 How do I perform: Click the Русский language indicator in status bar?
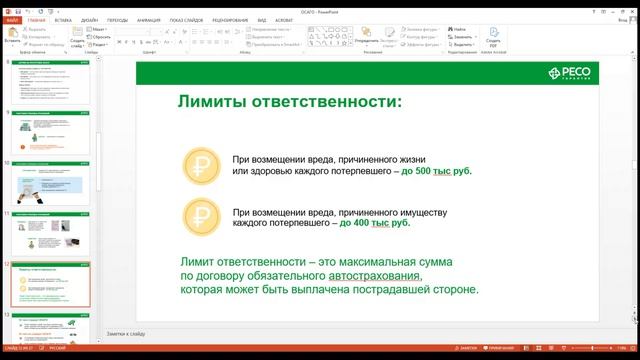coord(58,348)
